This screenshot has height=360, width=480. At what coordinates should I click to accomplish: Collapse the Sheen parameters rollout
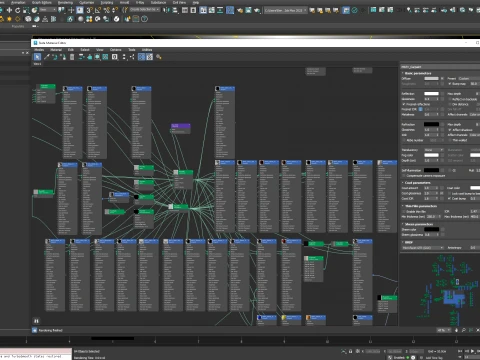click(x=418, y=224)
